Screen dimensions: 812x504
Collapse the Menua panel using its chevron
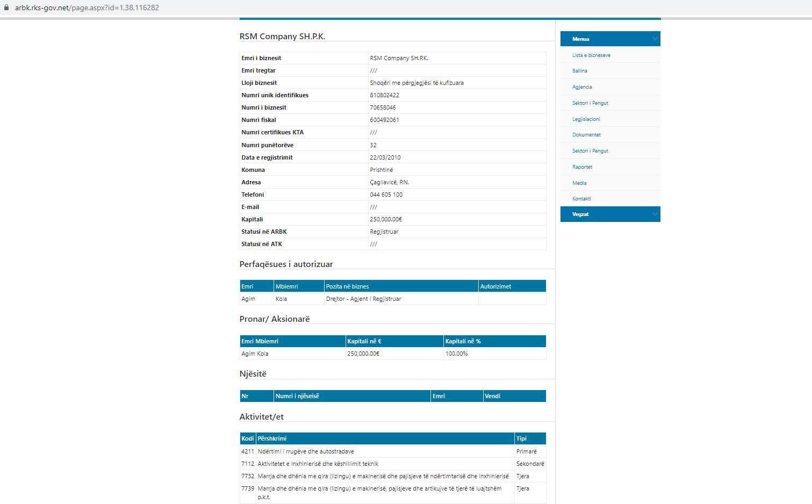(654, 39)
